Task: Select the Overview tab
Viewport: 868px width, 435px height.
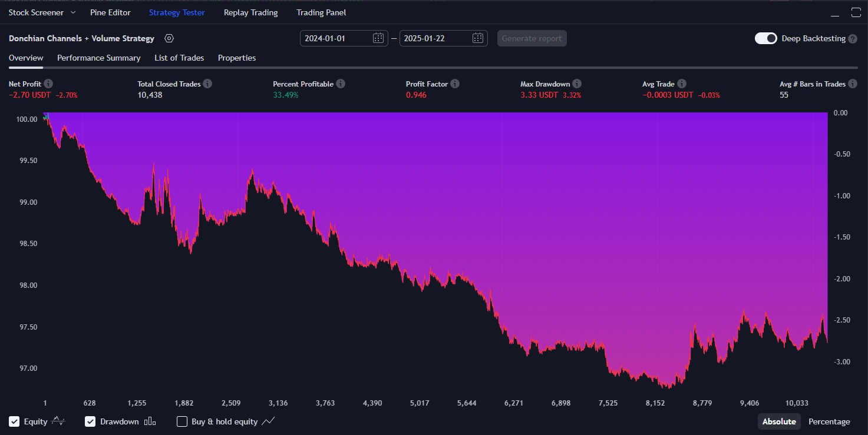Action: 26,58
